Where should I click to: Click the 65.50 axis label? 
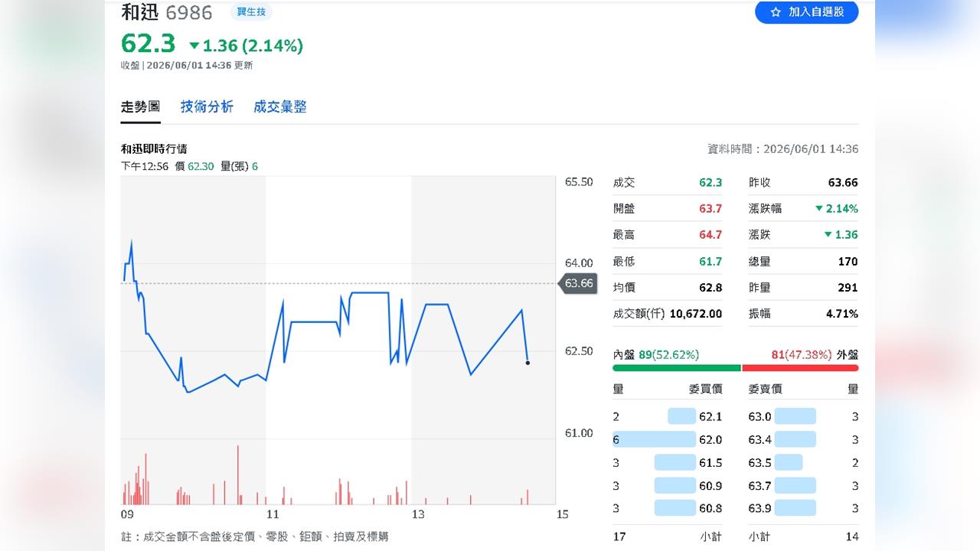[579, 182]
